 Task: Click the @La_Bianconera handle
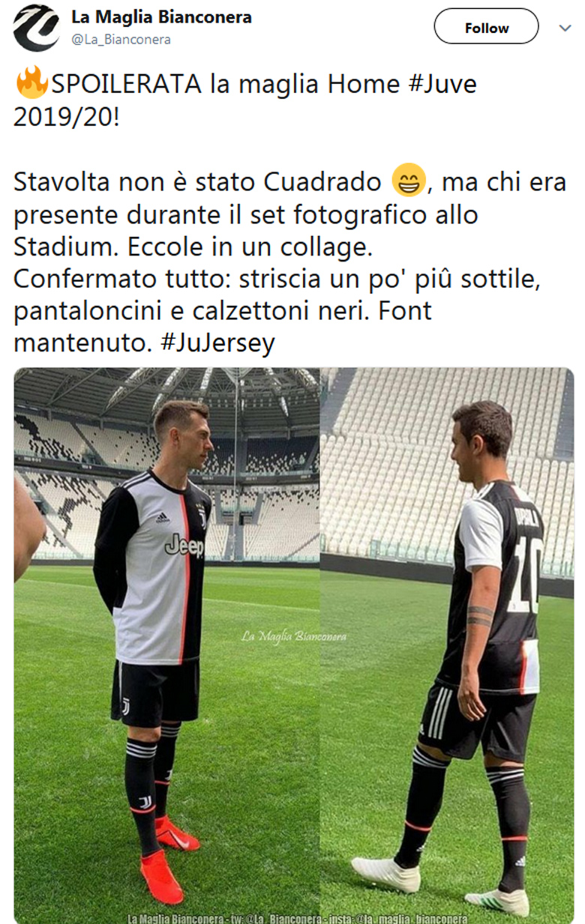click(x=121, y=40)
